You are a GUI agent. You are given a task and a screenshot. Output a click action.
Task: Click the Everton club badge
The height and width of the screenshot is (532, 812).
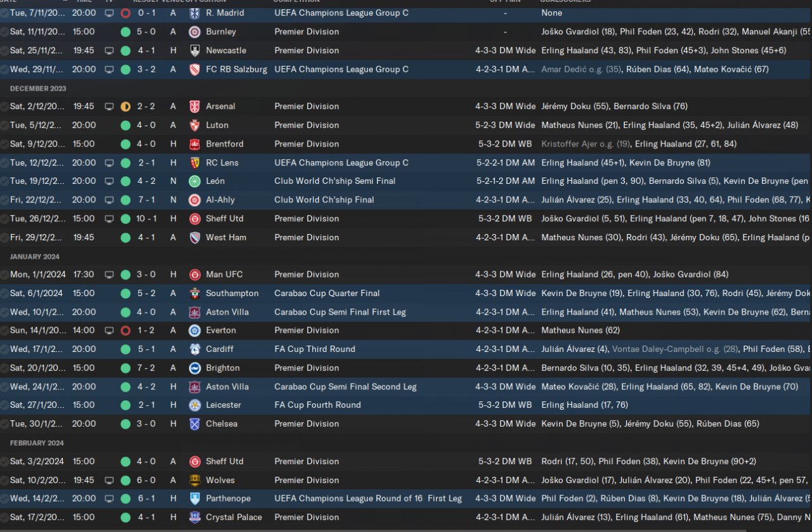[x=195, y=330]
